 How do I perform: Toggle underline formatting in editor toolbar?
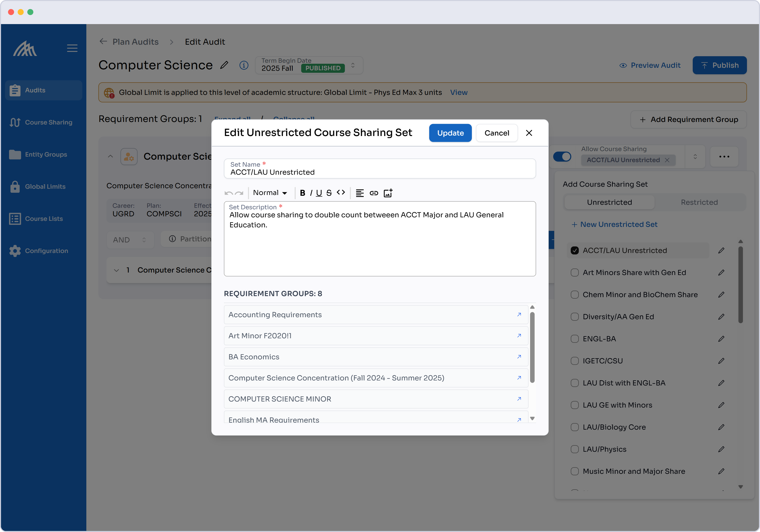(x=319, y=193)
